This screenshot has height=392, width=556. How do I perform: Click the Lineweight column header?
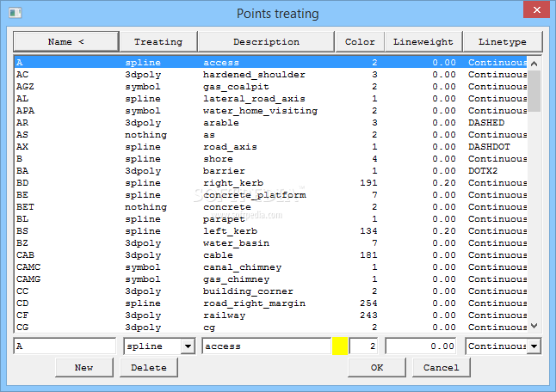pyautogui.click(x=423, y=42)
